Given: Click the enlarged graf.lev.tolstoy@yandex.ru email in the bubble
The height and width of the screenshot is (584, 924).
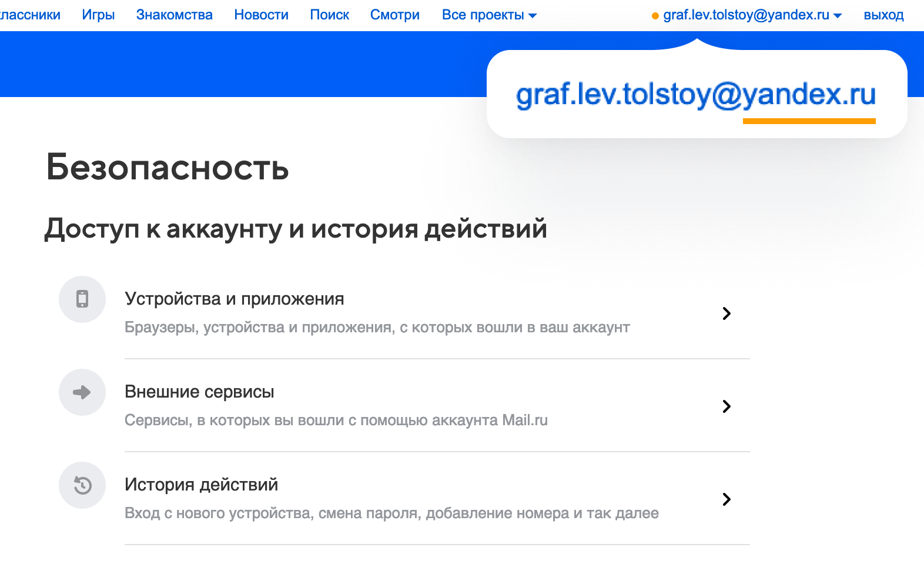Looking at the screenshot, I should tap(696, 95).
